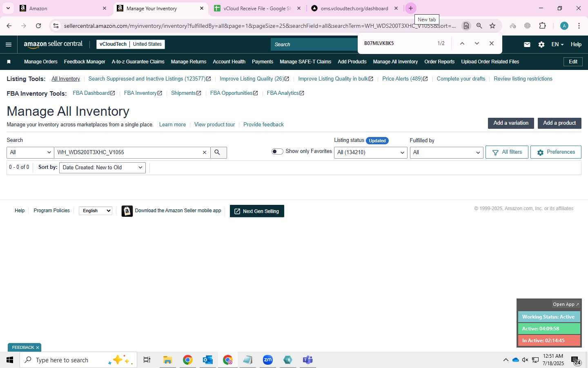Viewport: 588px width, 368px height.
Task: Open Zoom from the taskbar
Action: pos(267,360)
